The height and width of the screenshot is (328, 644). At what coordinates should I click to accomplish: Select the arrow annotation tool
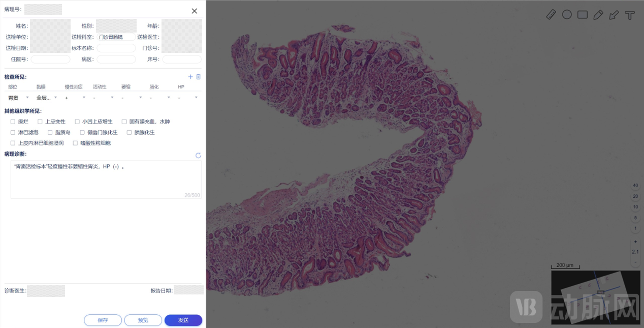click(614, 15)
